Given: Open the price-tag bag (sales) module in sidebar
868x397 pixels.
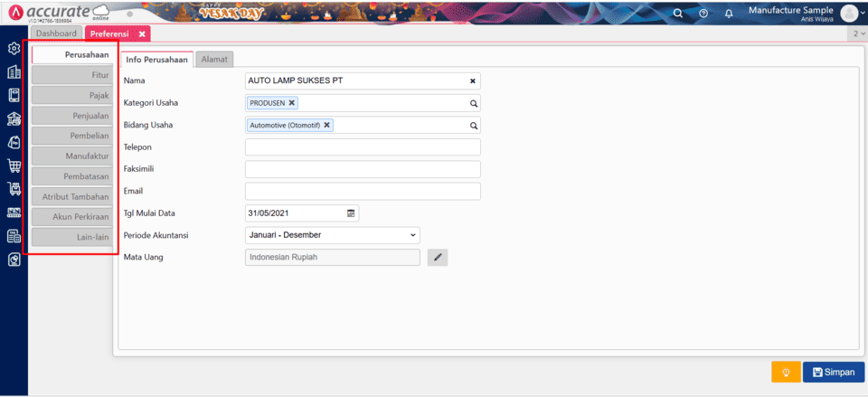Looking at the screenshot, I should coord(14,142).
